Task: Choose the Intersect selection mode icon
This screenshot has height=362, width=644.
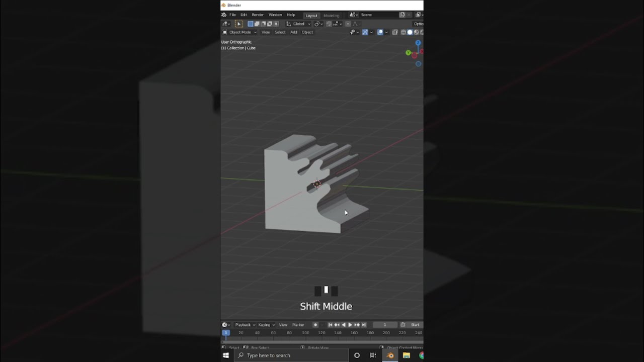Action: pos(276,24)
